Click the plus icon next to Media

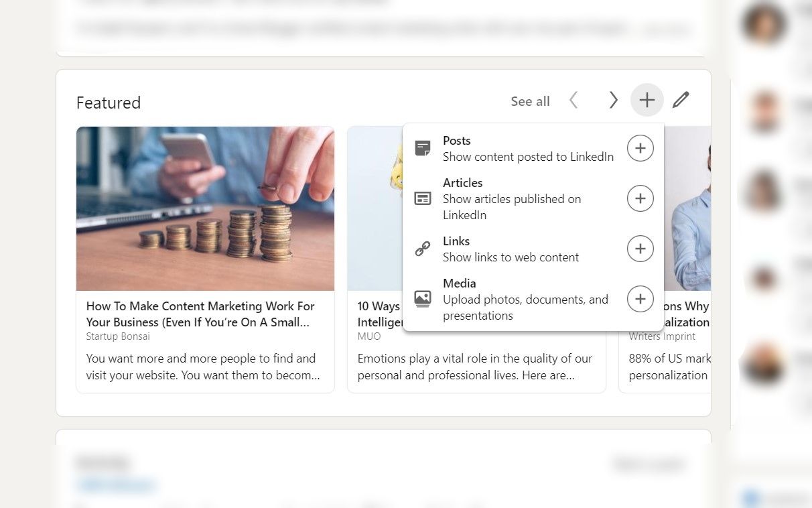[640, 299]
